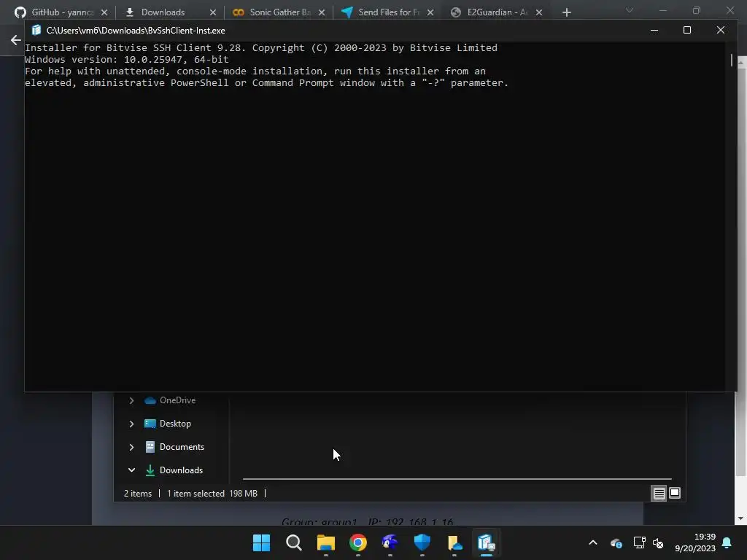This screenshot has width=747, height=560.
Task: Open the network status tray icon
Action: pyautogui.click(x=639, y=542)
